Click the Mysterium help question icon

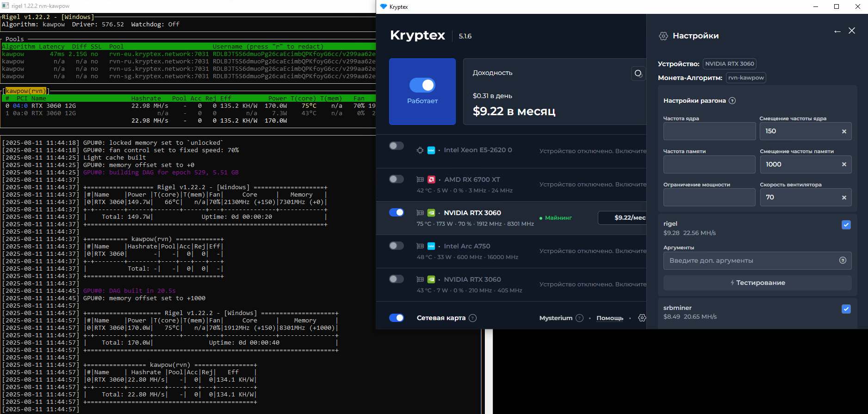point(579,318)
